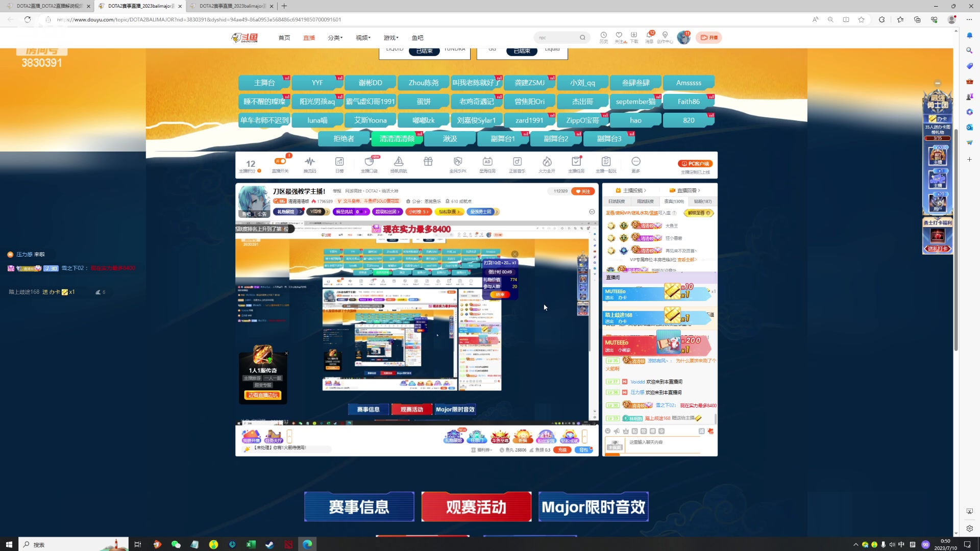Click the 充值 recharge button

pyautogui.click(x=562, y=450)
